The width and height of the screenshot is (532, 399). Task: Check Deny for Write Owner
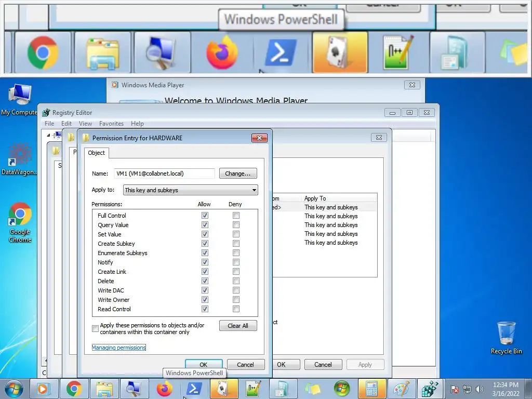(236, 300)
